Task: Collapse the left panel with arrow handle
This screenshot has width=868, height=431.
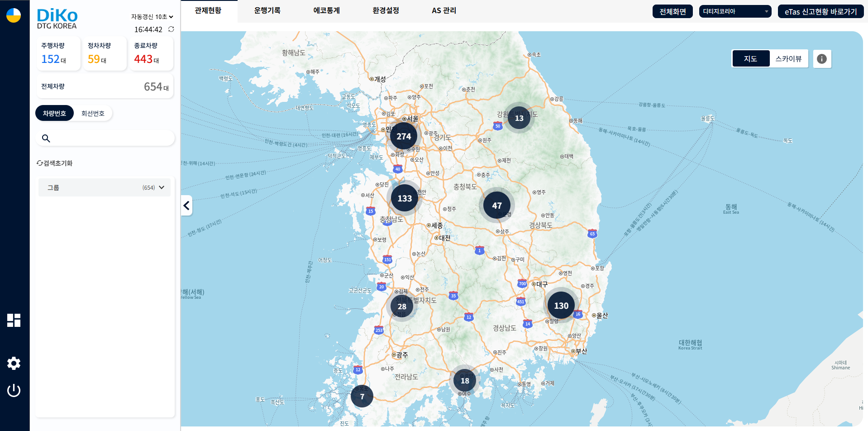Action: [x=186, y=206]
